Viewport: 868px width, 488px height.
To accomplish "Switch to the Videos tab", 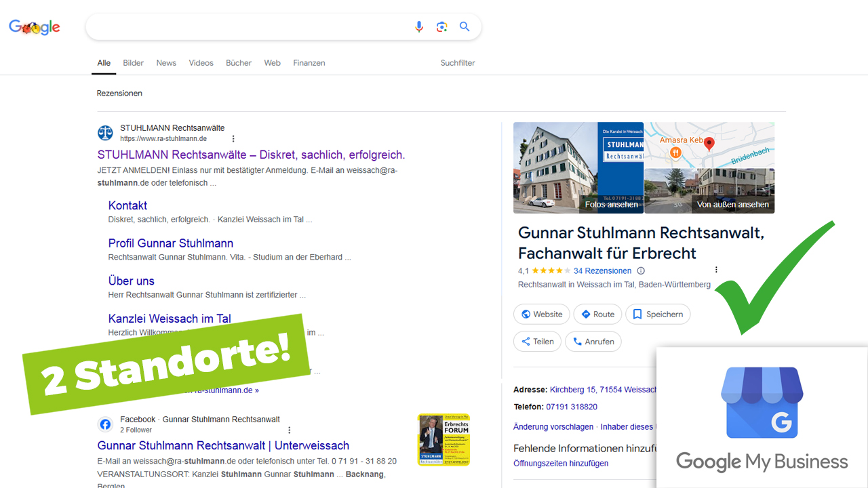I will click(201, 63).
